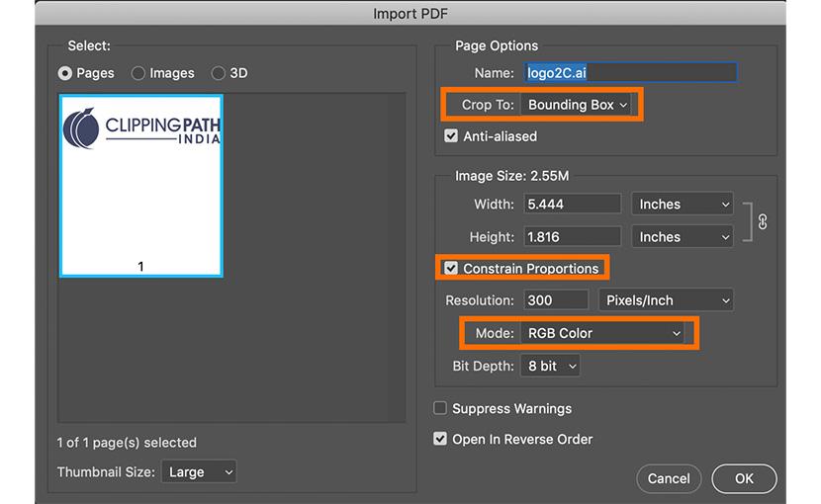821x504 pixels.
Task: Toggle the Constrain Proportions checkbox
Action: 451,269
